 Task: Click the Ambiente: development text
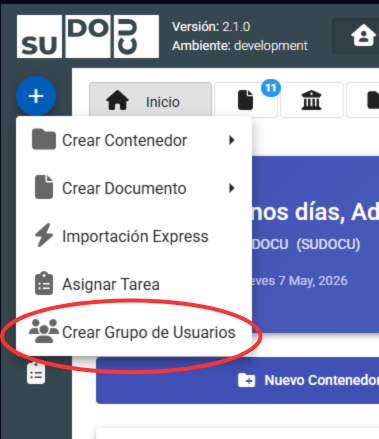240,46
